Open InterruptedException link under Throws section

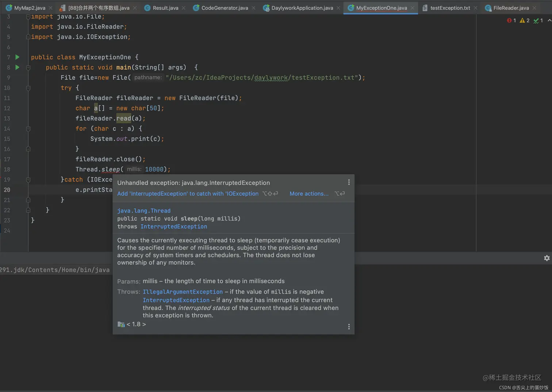pyautogui.click(x=176, y=300)
